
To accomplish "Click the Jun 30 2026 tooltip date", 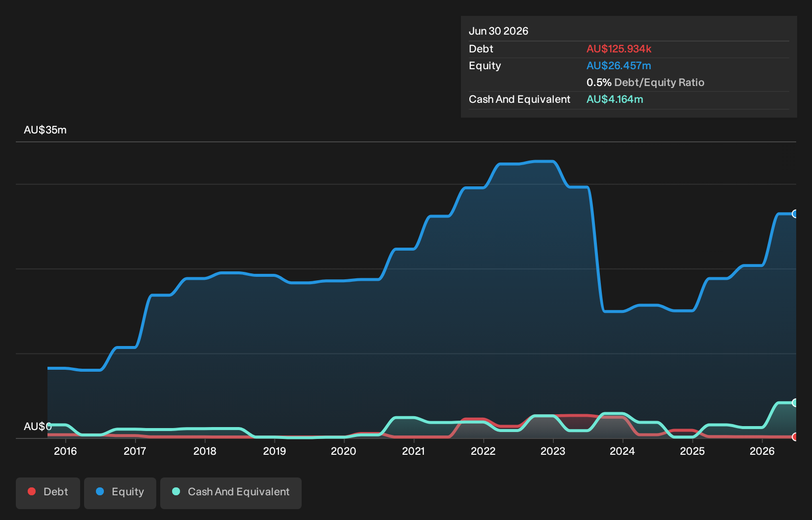I will 498,31.
